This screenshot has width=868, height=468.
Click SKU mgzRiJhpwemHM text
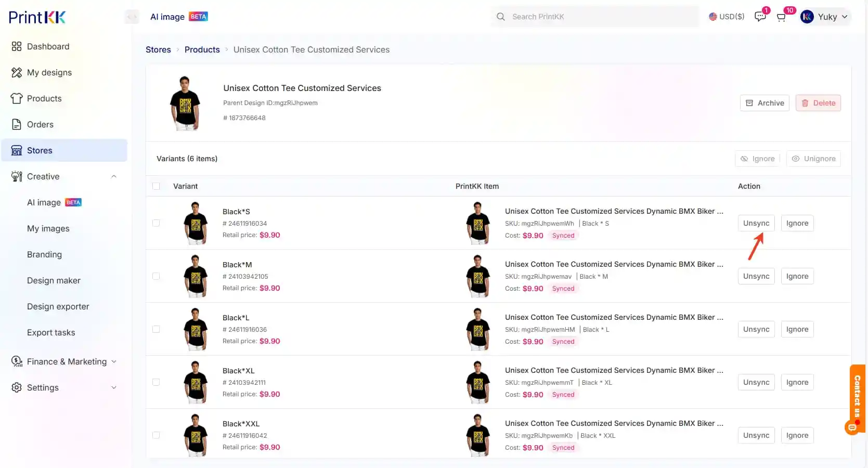tap(540, 330)
